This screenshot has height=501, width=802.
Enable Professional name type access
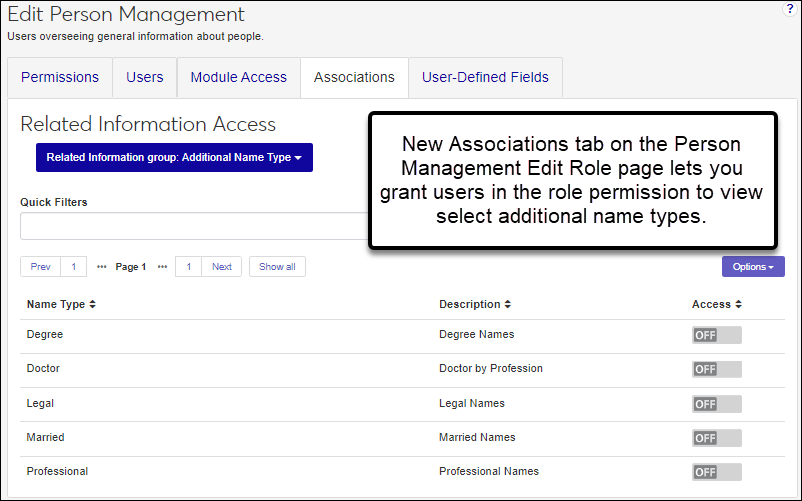click(716, 472)
